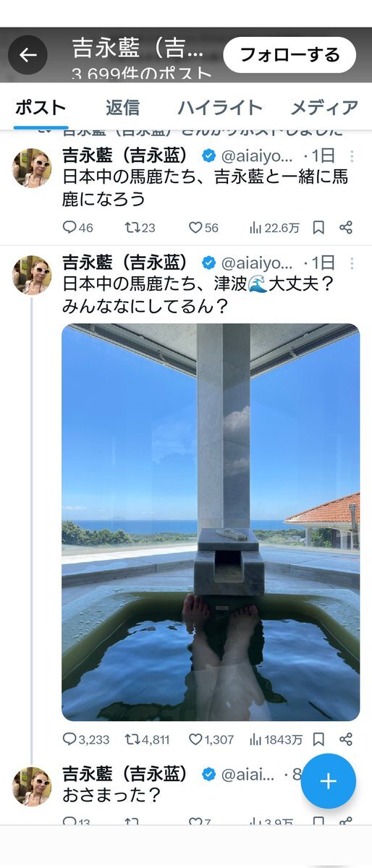Screen dimensions: 372x868
Task: Select the メディア tab
Action: tap(324, 108)
